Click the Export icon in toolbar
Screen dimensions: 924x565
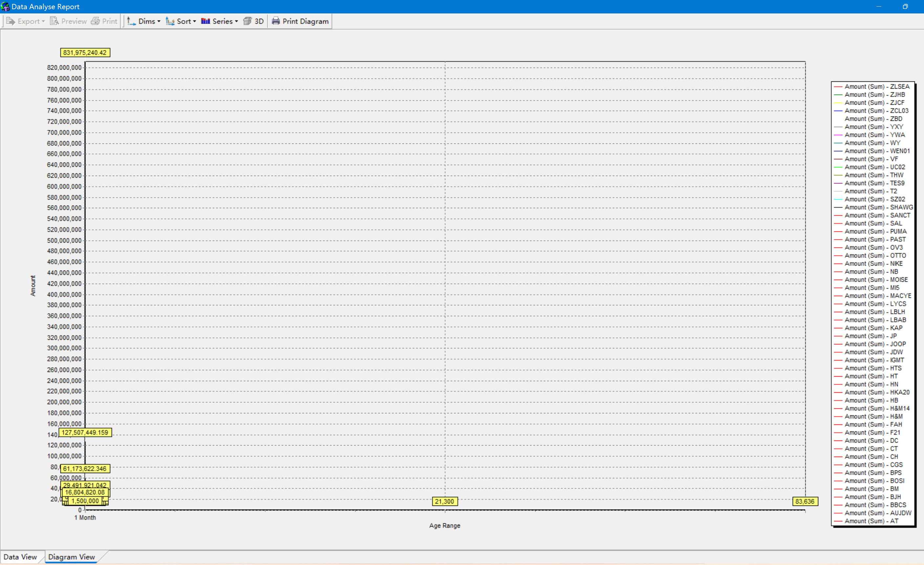click(x=11, y=21)
